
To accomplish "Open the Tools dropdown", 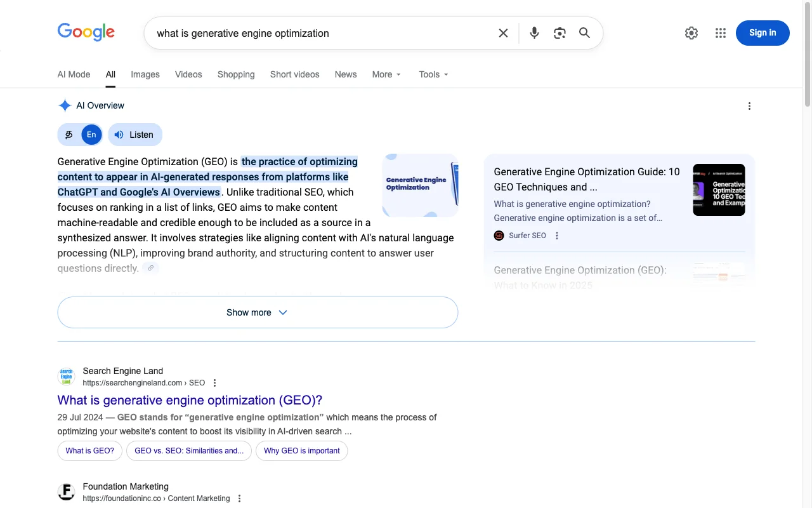I will [x=433, y=74].
